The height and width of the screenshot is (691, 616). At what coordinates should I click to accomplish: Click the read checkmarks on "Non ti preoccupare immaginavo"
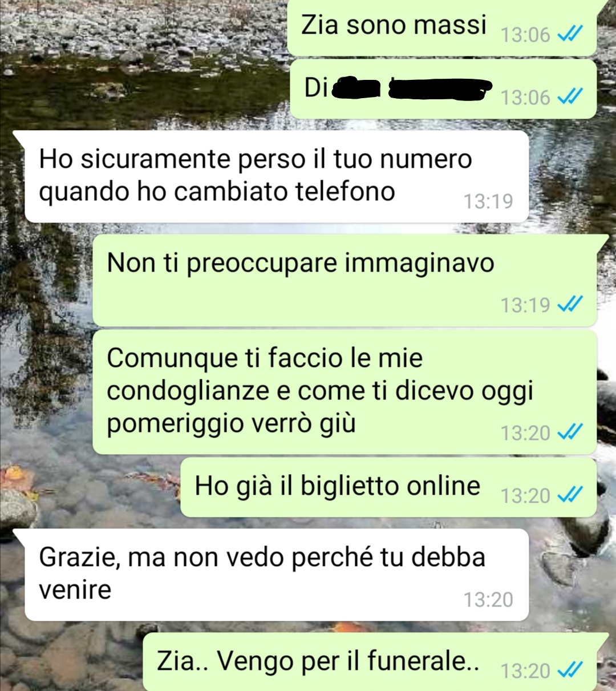pos(570,305)
